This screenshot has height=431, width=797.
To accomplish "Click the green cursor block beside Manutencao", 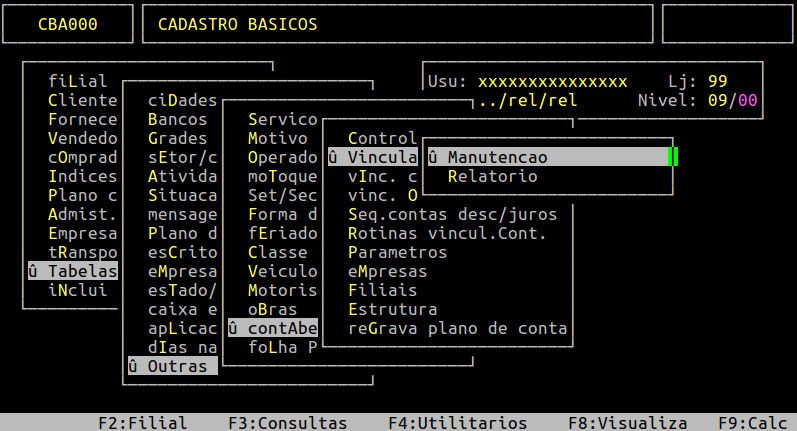I will (673, 157).
